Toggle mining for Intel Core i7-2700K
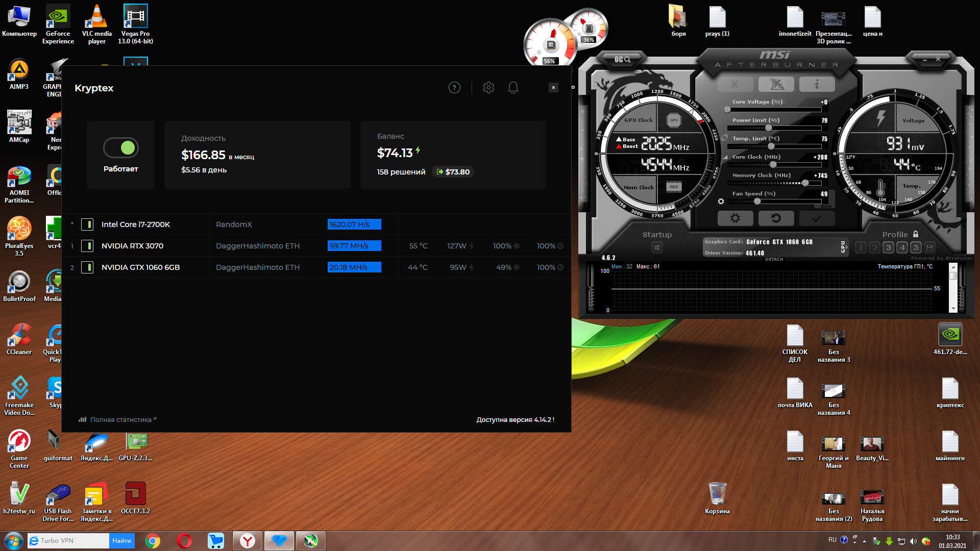The image size is (980, 551). 87,224
